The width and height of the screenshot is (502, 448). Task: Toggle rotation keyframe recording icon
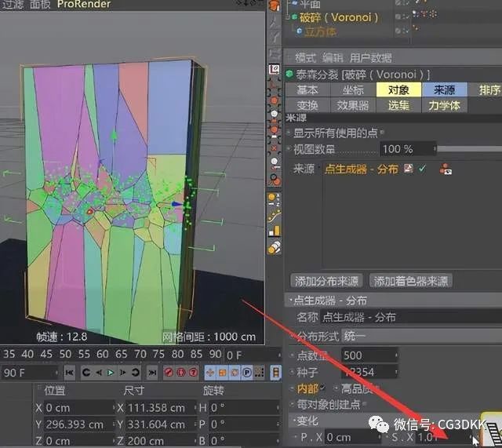pyautogui.click(x=235, y=373)
